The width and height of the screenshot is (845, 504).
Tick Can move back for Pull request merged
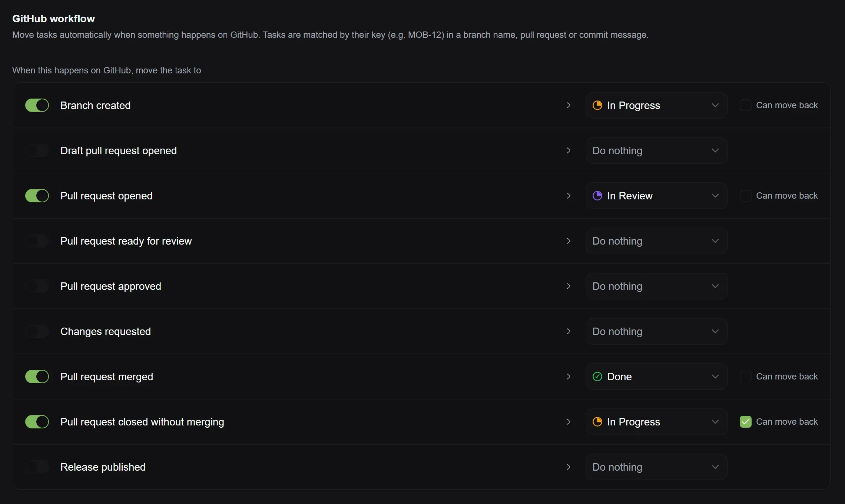pyautogui.click(x=745, y=377)
